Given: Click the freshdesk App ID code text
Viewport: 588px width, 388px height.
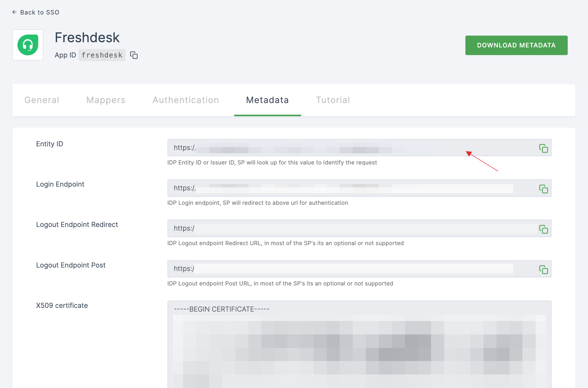Looking at the screenshot, I should point(102,55).
